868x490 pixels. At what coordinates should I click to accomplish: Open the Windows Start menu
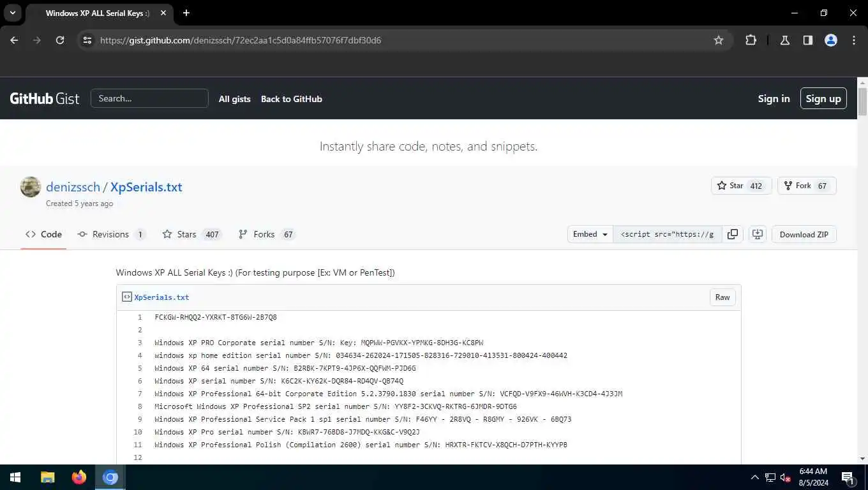click(15, 477)
